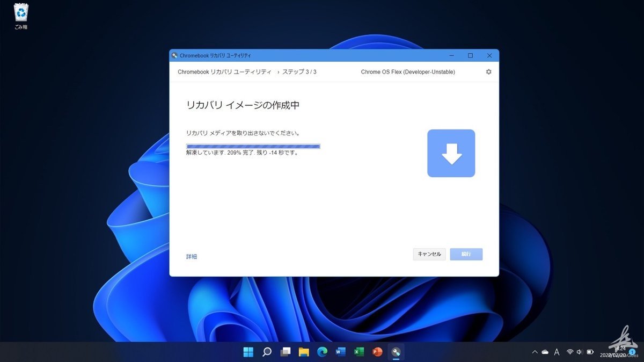This screenshot has height=362, width=644.
Task: Launch Word from the taskbar
Action: point(340,352)
